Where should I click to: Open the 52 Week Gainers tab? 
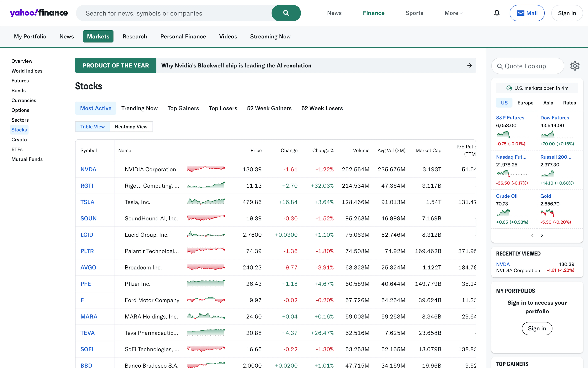point(269,108)
